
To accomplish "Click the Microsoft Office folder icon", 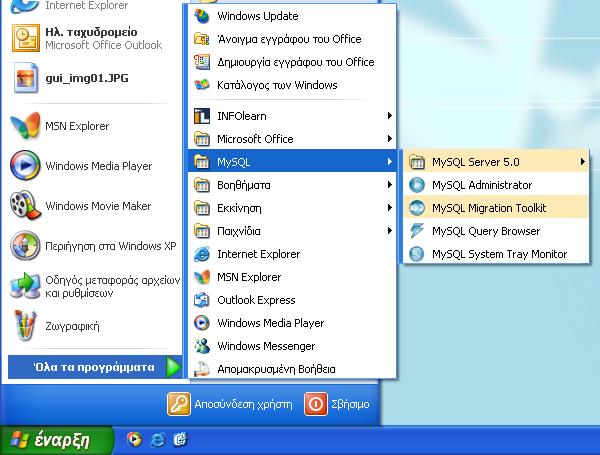I will [202, 139].
